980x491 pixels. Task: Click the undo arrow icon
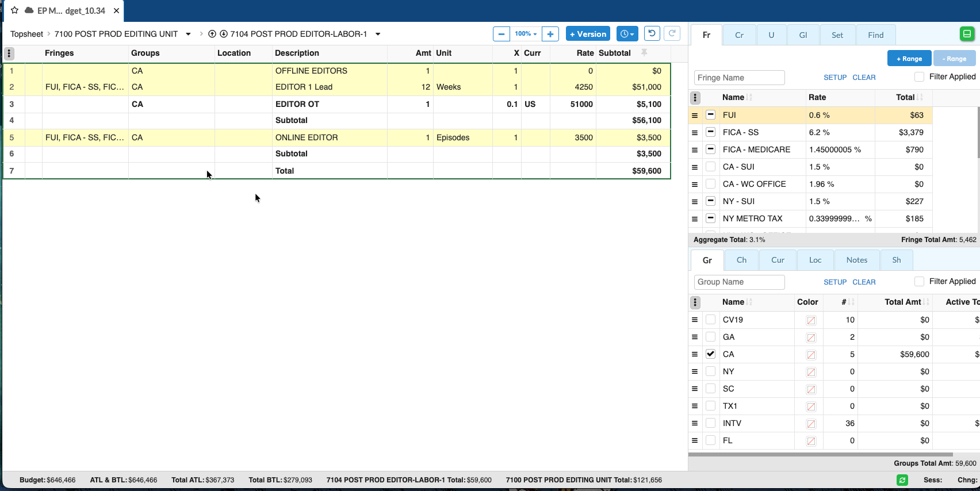coord(652,33)
